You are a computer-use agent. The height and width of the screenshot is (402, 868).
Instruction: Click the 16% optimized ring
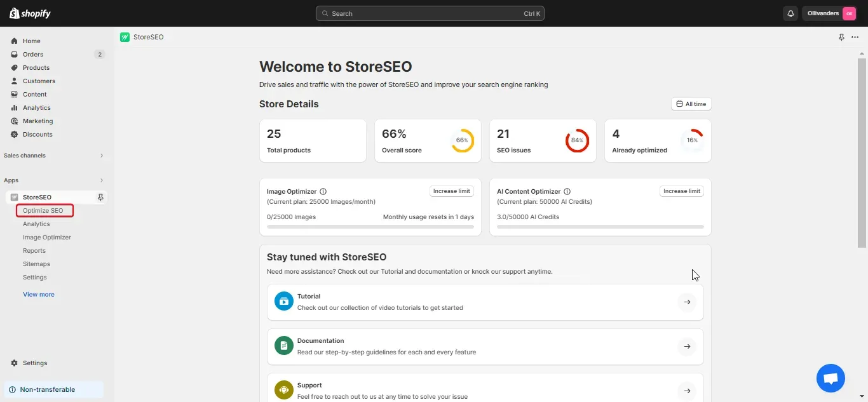693,140
